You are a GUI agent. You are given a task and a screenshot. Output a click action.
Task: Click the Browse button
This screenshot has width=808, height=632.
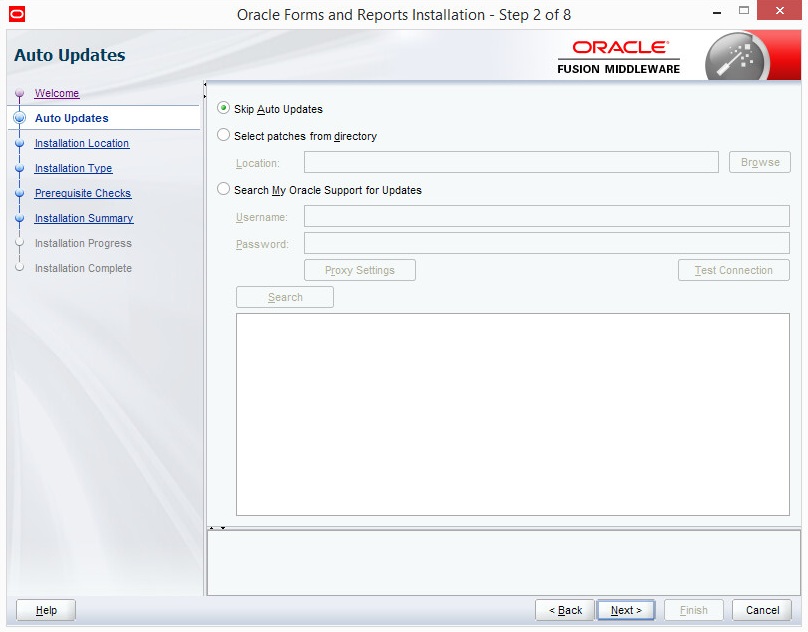[760, 162]
